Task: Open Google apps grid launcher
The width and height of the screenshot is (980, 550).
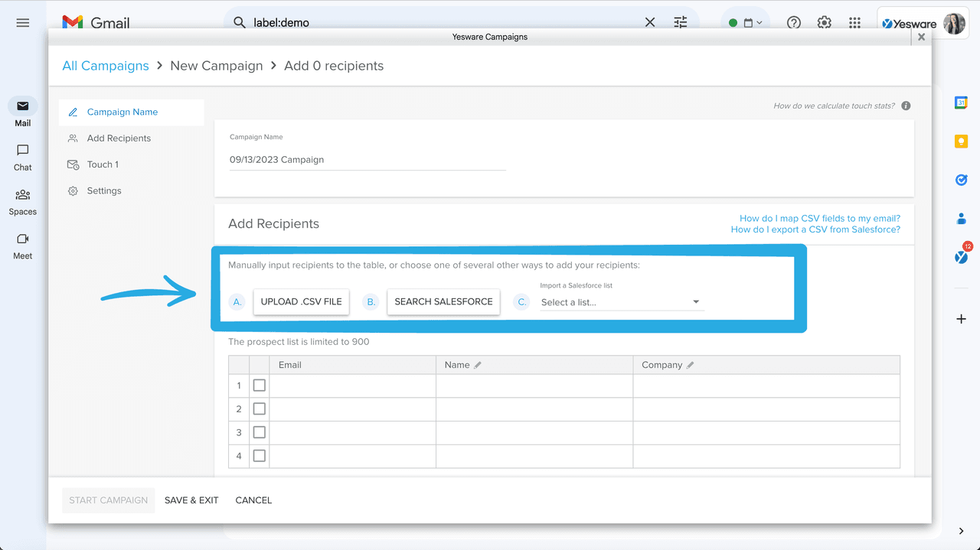Action: 854,23
